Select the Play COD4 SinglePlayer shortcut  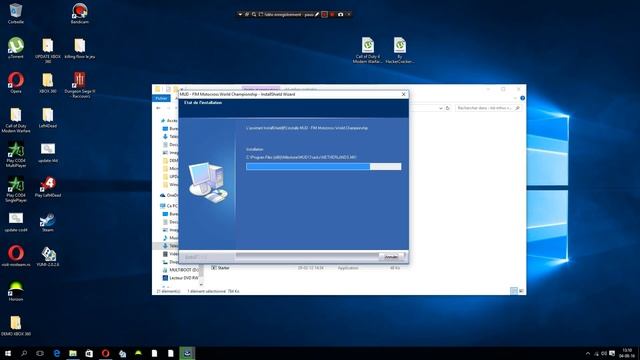tap(16, 189)
